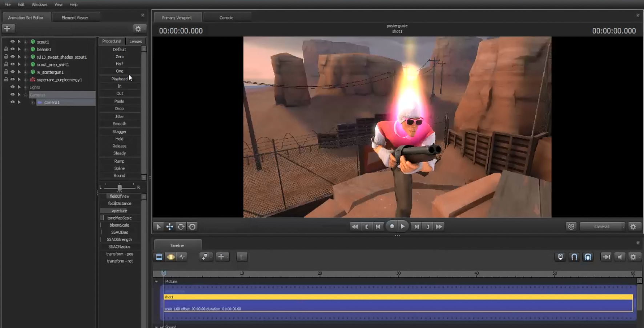Click the timeline snap magnet icon

pyautogui.click(x=574, y=257)
